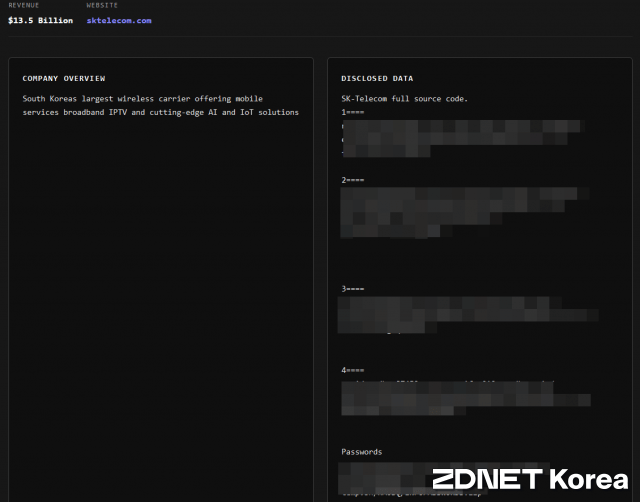Click the Passwords label
The height and width of the screenshot is (502, 640).
361,452
